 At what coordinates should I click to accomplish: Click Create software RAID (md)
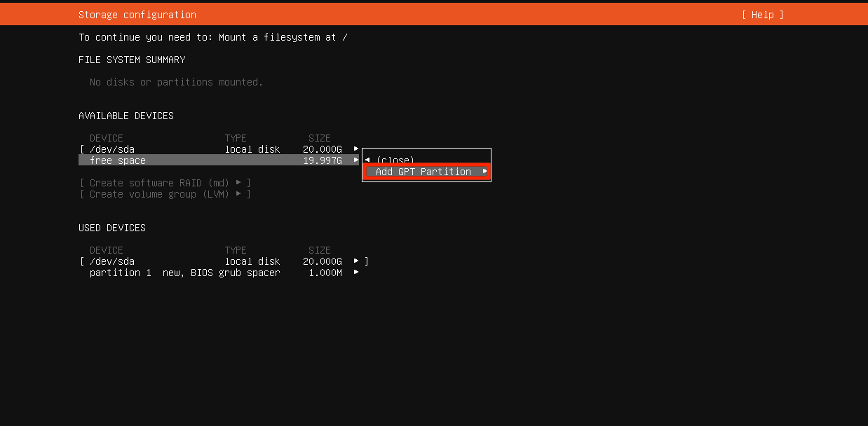click(165, 183)
